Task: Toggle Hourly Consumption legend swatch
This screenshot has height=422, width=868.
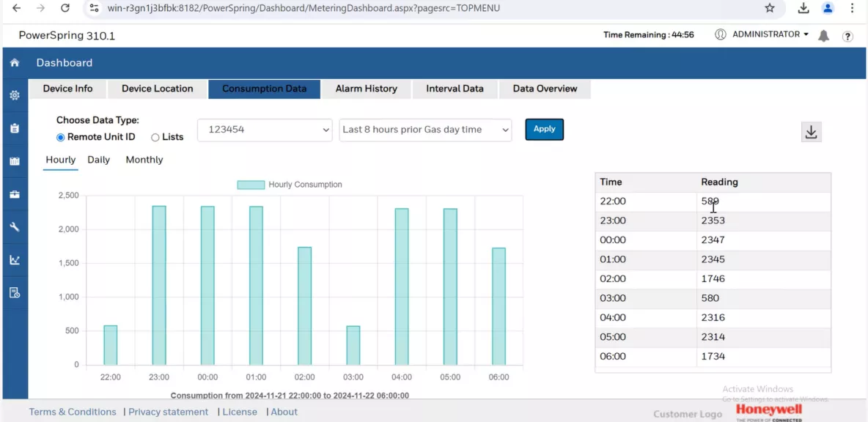Action: click(251, 185)
